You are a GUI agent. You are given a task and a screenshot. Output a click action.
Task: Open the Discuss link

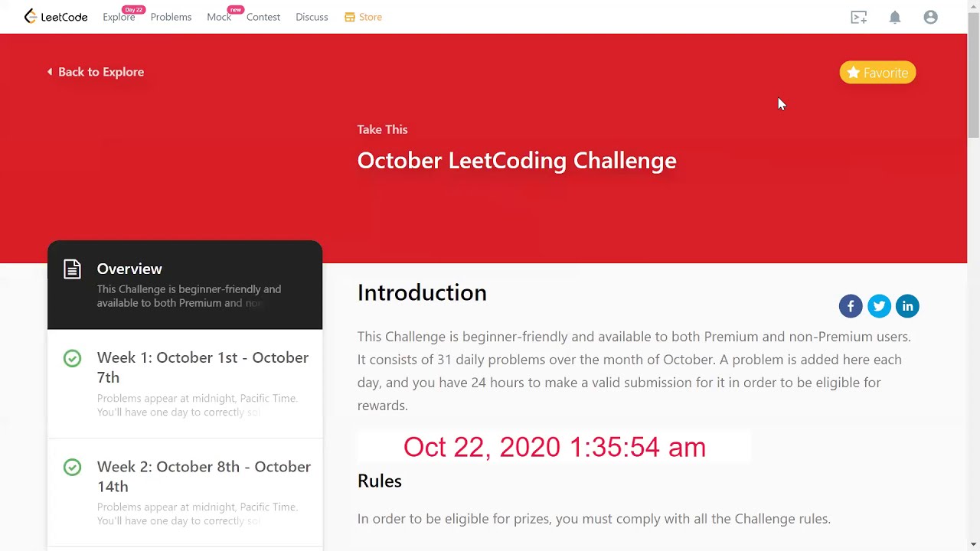[312, 17]
